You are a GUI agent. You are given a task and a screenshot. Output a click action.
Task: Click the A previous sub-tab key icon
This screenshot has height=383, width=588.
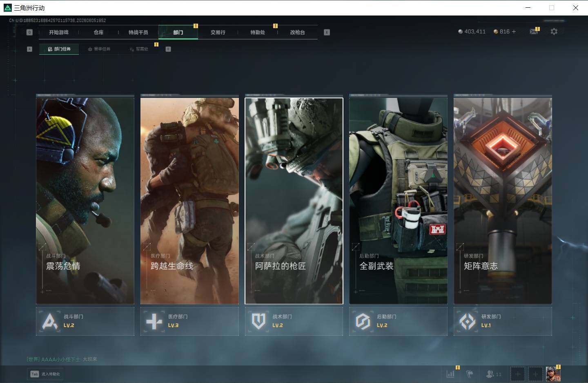click(x=29, y=49)
